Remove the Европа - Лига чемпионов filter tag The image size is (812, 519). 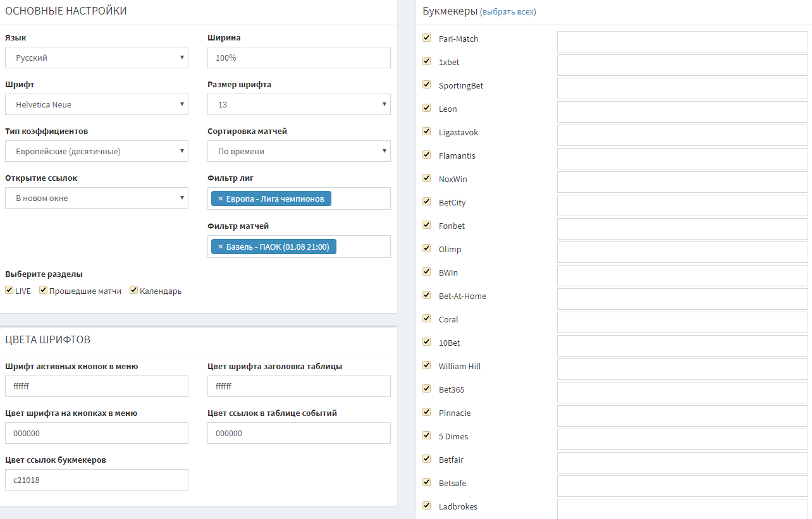[x=221, y=198]
